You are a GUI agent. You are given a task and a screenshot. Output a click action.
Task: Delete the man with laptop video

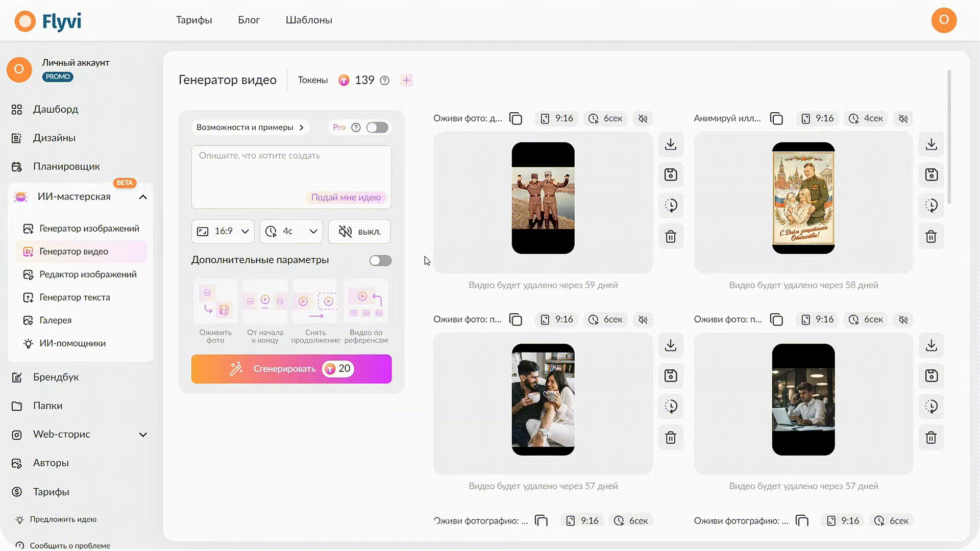pos(931,438)
